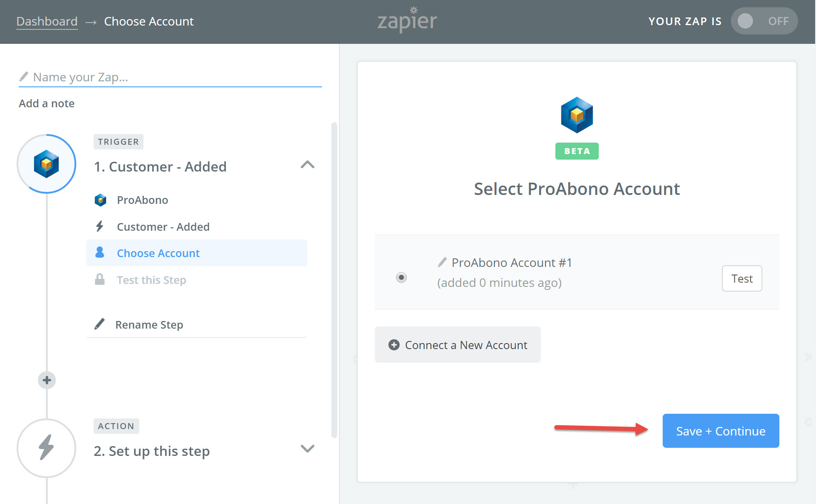Click Save + Continue button
This screenshot has height=504, width=816.
(x=721, y=431)
